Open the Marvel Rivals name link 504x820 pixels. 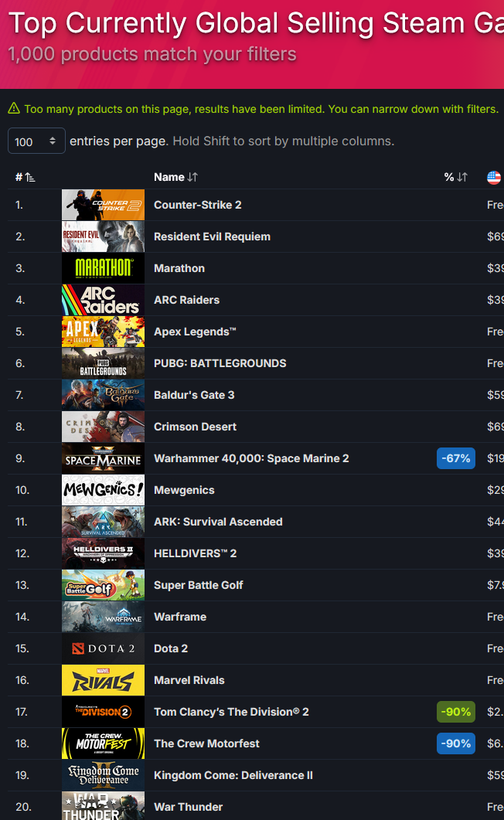pyautogui.click(x=189, y=680)
